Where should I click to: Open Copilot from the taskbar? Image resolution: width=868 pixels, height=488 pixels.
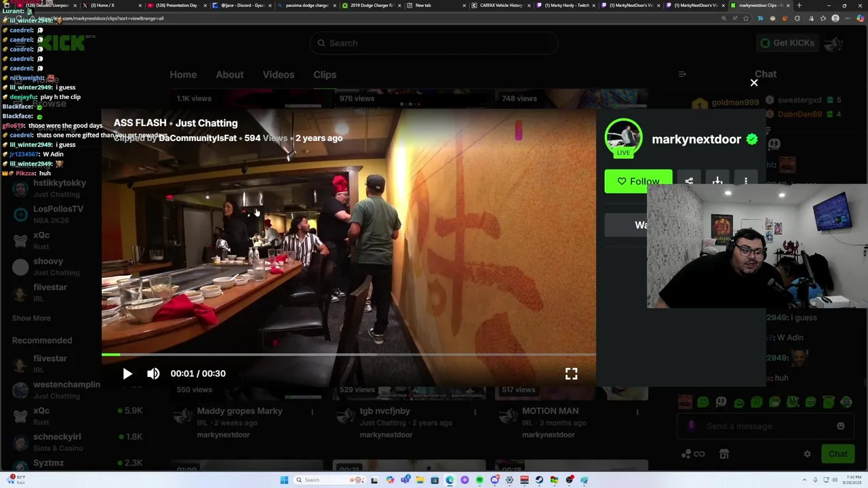pyautogui.click(x=390, y=480)
